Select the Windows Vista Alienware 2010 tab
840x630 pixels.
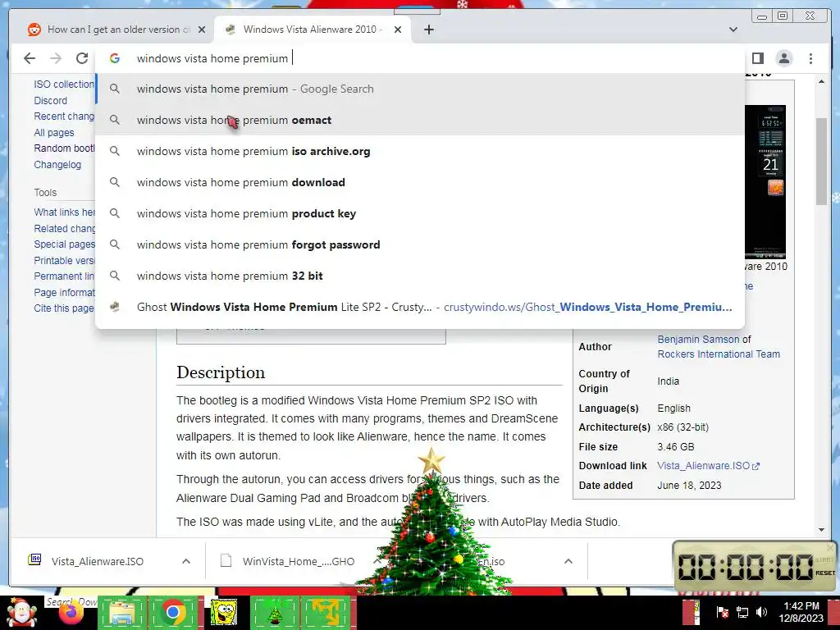pyautogui.click(x=313, y=30)
